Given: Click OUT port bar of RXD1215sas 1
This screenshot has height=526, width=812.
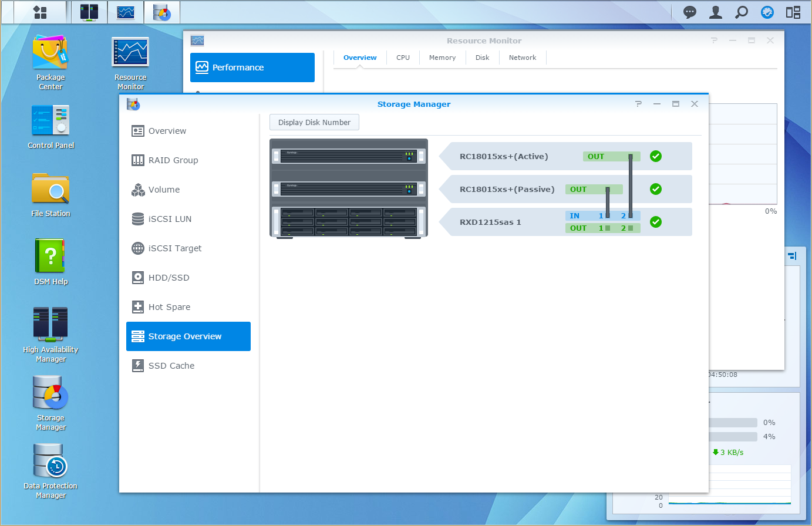Looking at the screenshot, I should 602,228.
